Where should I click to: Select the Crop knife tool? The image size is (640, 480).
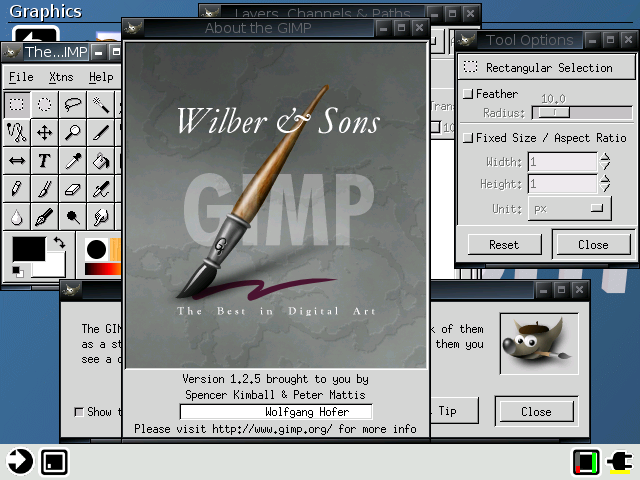coord(100,132)
